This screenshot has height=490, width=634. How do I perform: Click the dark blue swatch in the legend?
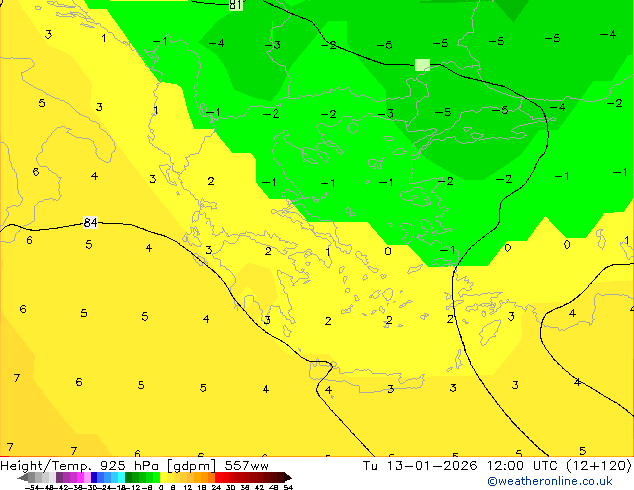click(x=94, y=477)
